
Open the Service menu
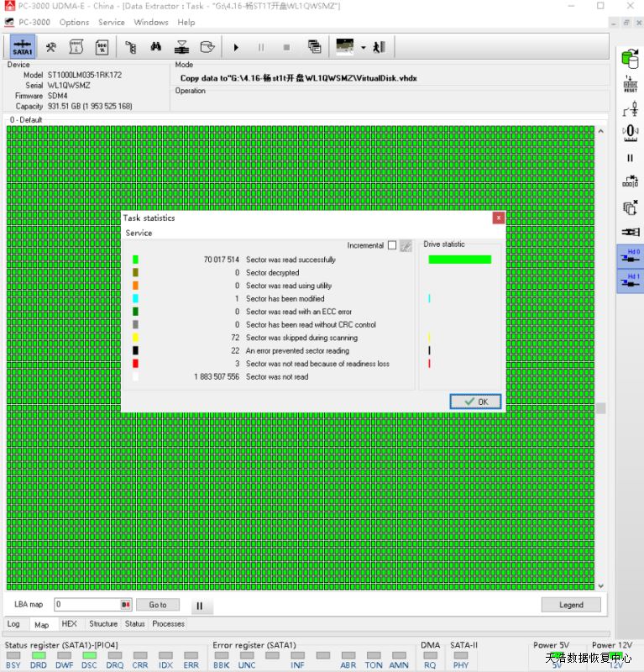(111, 22)
